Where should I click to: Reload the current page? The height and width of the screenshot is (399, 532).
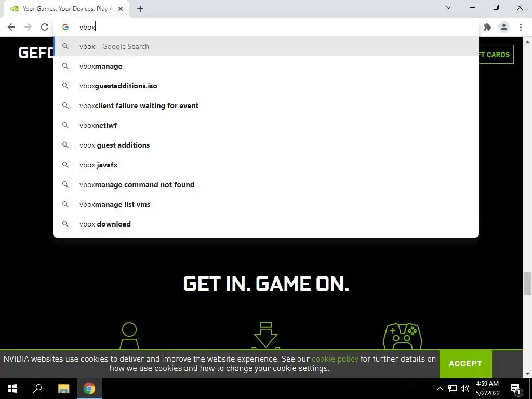coord(45,27)
